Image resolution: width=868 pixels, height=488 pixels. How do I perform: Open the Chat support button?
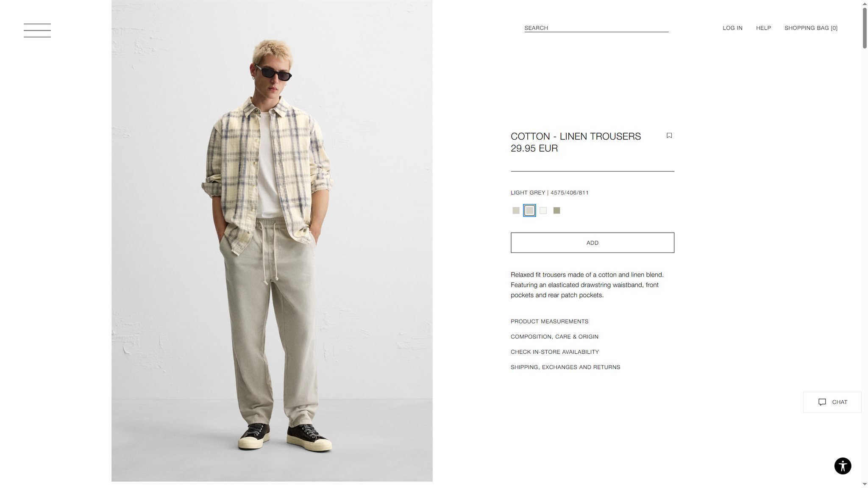point(832,402)
